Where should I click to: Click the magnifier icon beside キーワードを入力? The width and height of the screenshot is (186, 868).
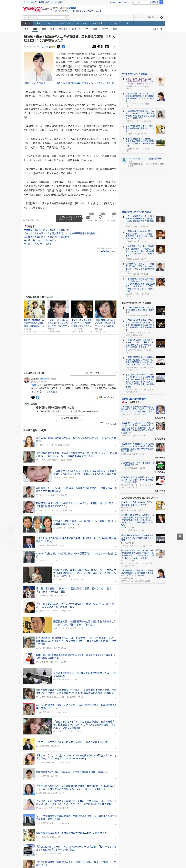coord(66,17)
